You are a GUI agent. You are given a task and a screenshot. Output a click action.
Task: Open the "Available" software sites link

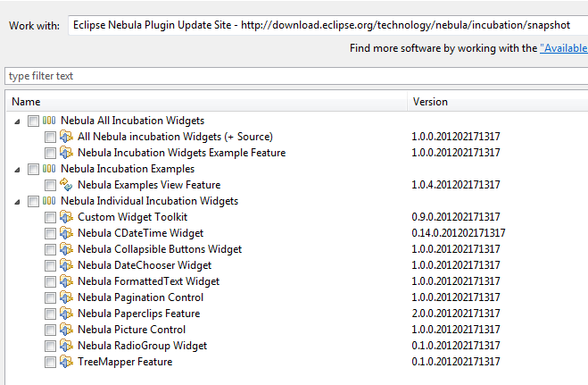tap(563, 49)
